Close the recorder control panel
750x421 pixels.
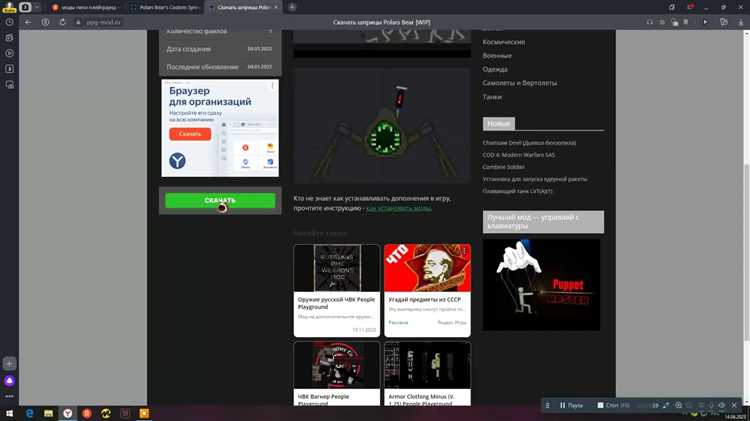coord(734,405)
